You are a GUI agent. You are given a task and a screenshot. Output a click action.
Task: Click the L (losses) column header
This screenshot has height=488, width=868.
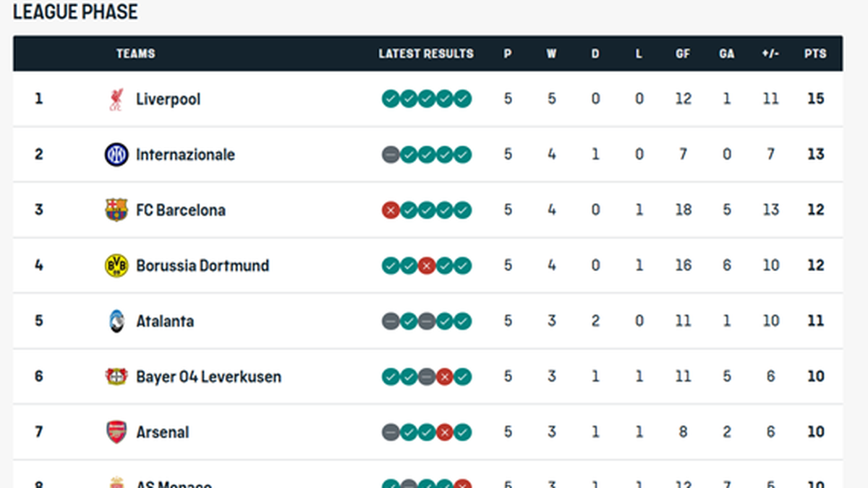(x=639, y=53)
